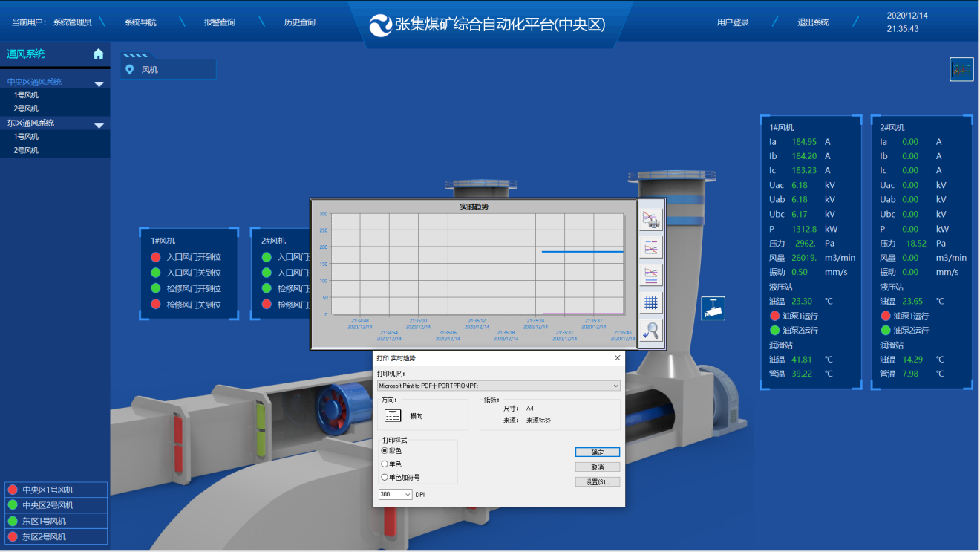Click the 确定 button in print dialog
Image resolution: width=980 pixels, height=552 pixels.
pyautogui.click(x=597, y=452)
